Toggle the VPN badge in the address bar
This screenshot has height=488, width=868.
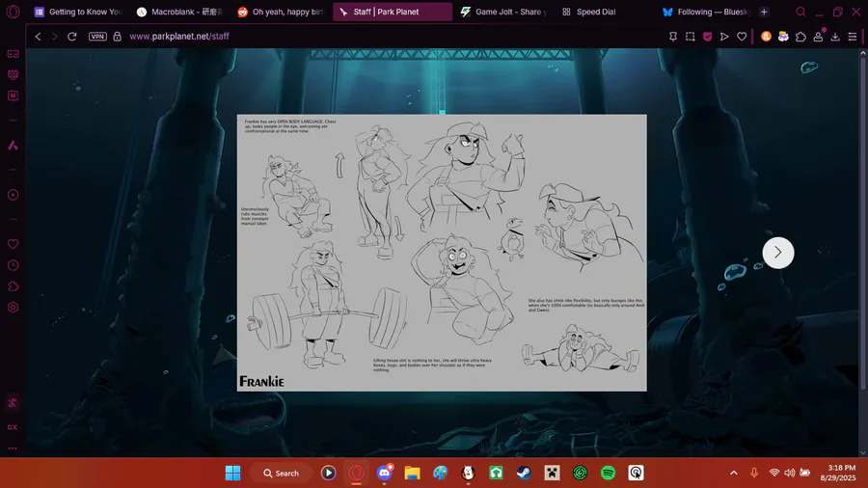[97, 37]
